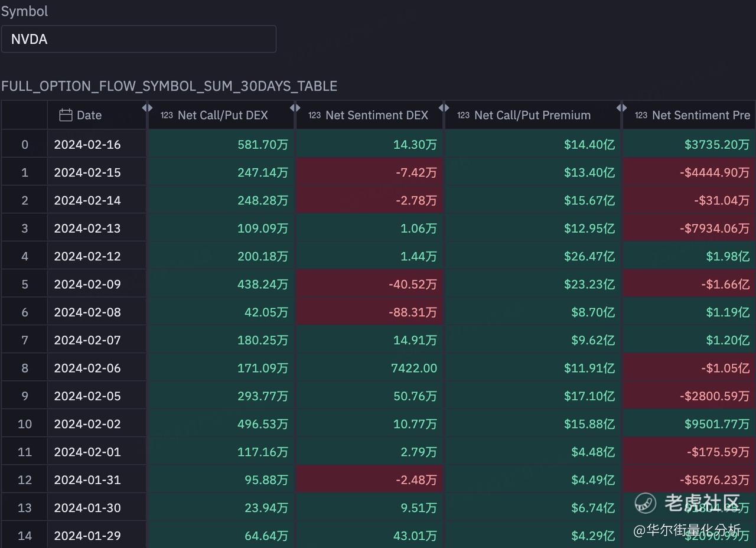The width and height of the screenshot is (756, 548).
Task: Click the Date column header label
Action: (x=89, y=115)
